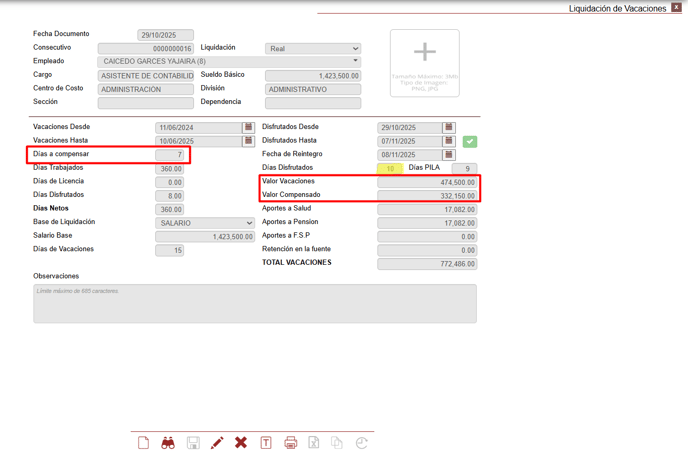Viewport: 688px width, 458px height.
Task: Click the Fecha Documento date field
Action: pyautogui.click(x=165, y=35)
